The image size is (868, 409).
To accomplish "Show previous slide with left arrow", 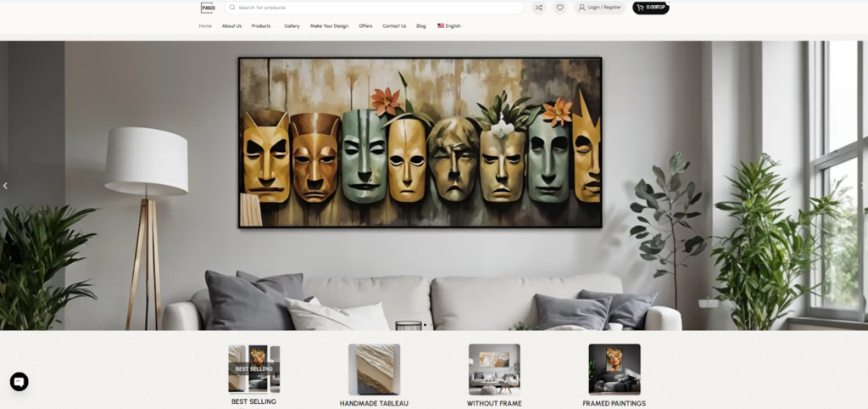I will pos(6,186).
